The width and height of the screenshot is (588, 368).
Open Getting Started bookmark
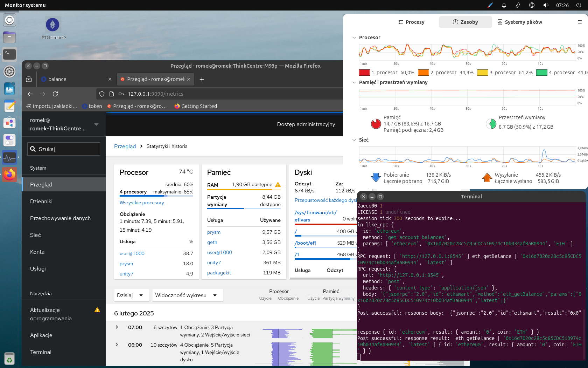[x=196, y=106]
